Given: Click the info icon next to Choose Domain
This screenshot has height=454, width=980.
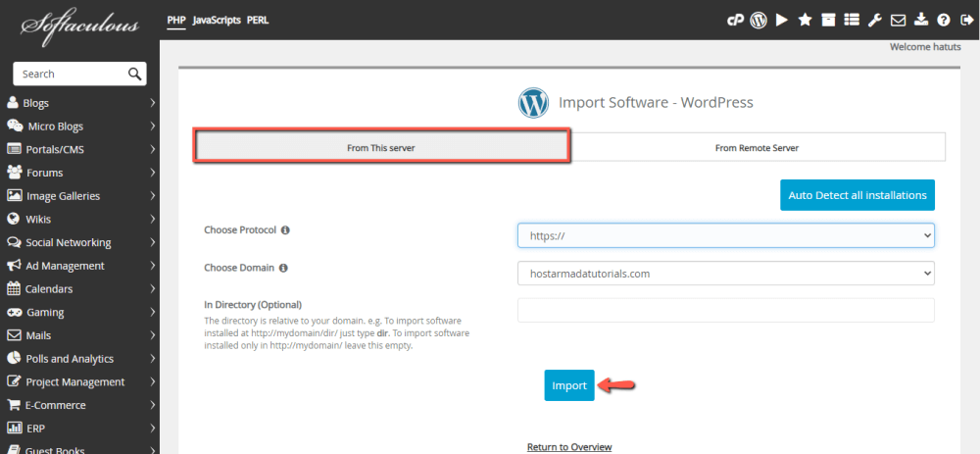Looking at the screenshot, I should point(283,268).
